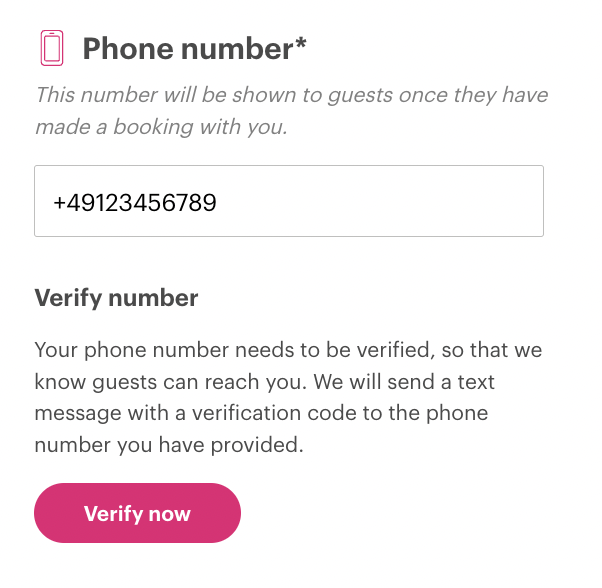This screenshot has height=588, width=602.
Task: Click the word 'number' in the Phone number heading
Action: [237, 49]
